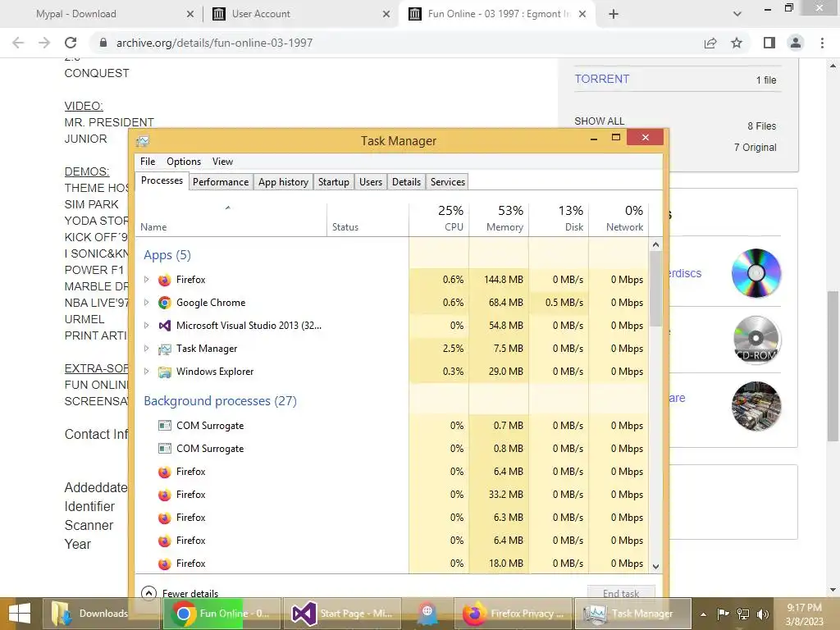
Task: Sort processes by Network column header
Action: [619, 219]
